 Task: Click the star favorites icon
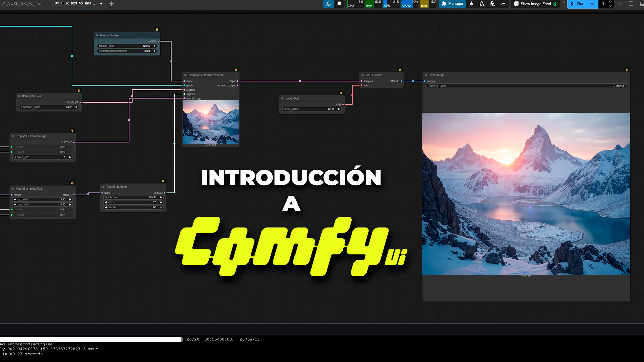click(x=471, y=4)
